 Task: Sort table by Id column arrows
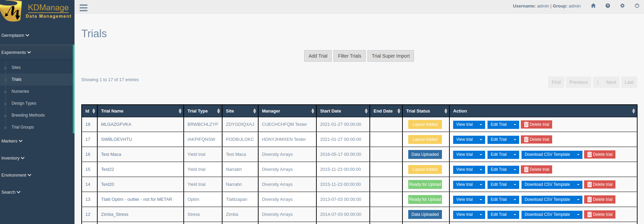tap(94, 111)
